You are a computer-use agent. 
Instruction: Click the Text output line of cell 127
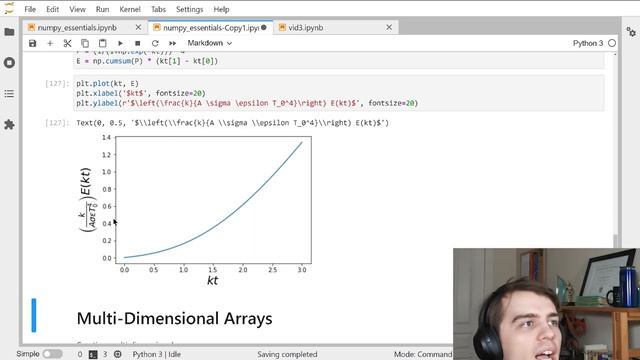(x=233, y=123)
